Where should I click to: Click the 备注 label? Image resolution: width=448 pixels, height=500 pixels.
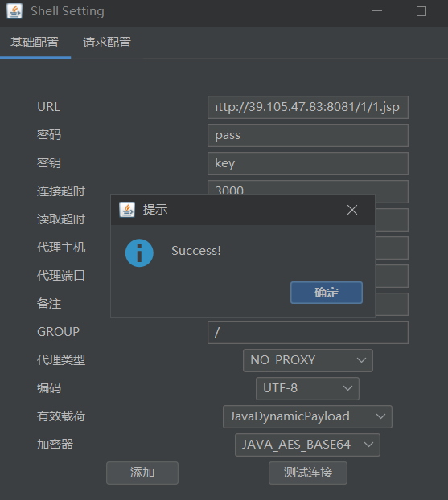pyautogui.click(x=49, y=304)
